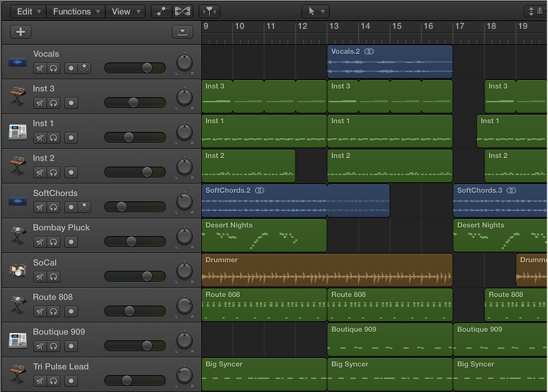The width and height of the screenshot is (548, 392).
Task: Open the View dropdown
Action: pyautogui.click(x=125, y=11)
